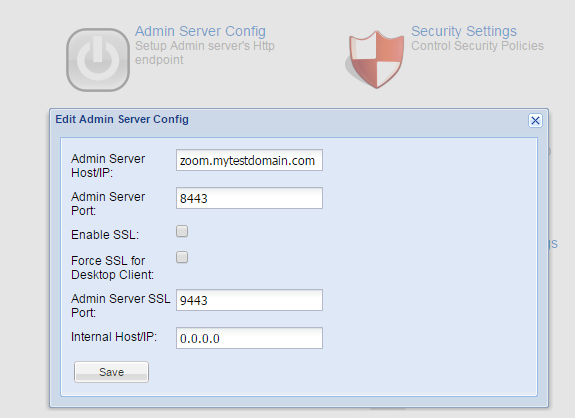Close the Edit Admin Server Config dialog

coord(535,120)
